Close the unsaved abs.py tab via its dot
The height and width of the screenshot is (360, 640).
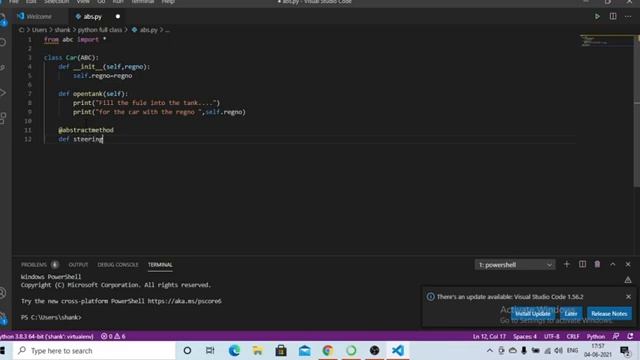[118, 17]
